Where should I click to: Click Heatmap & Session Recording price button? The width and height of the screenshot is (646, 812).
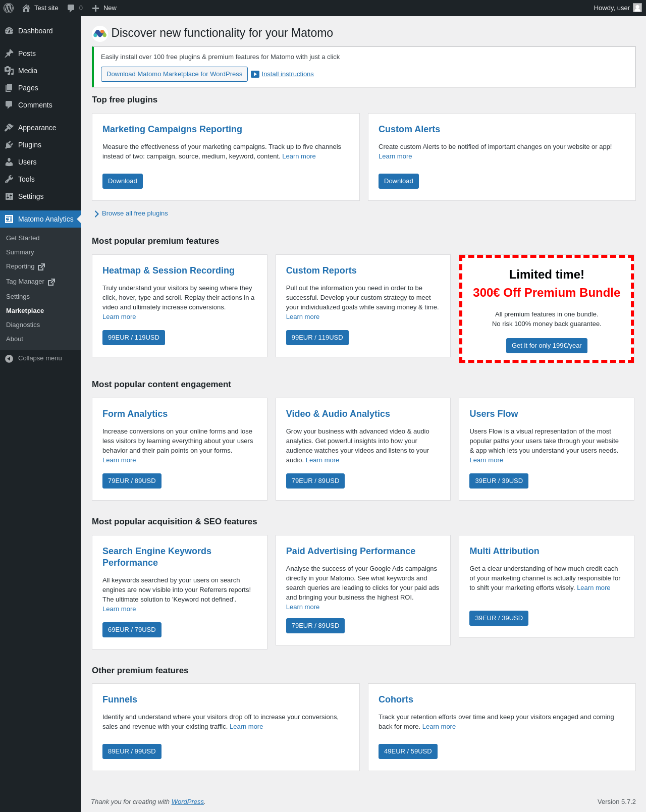(x=134, y=338)
